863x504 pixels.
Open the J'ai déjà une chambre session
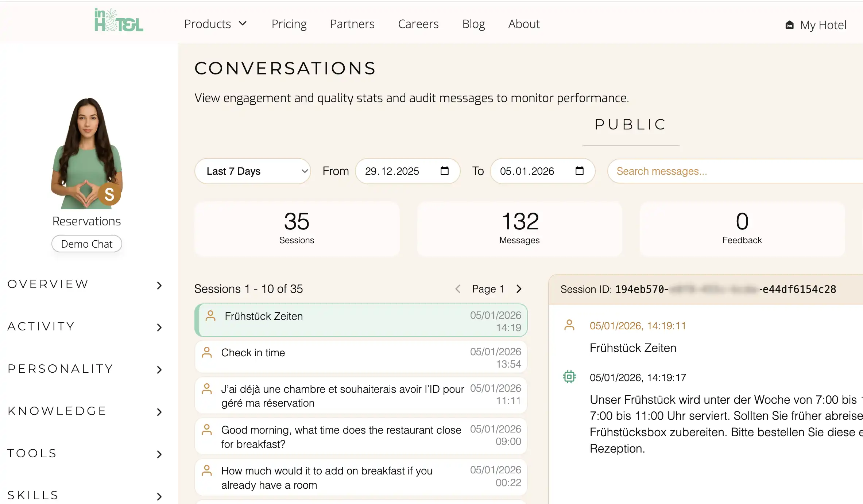361,395
